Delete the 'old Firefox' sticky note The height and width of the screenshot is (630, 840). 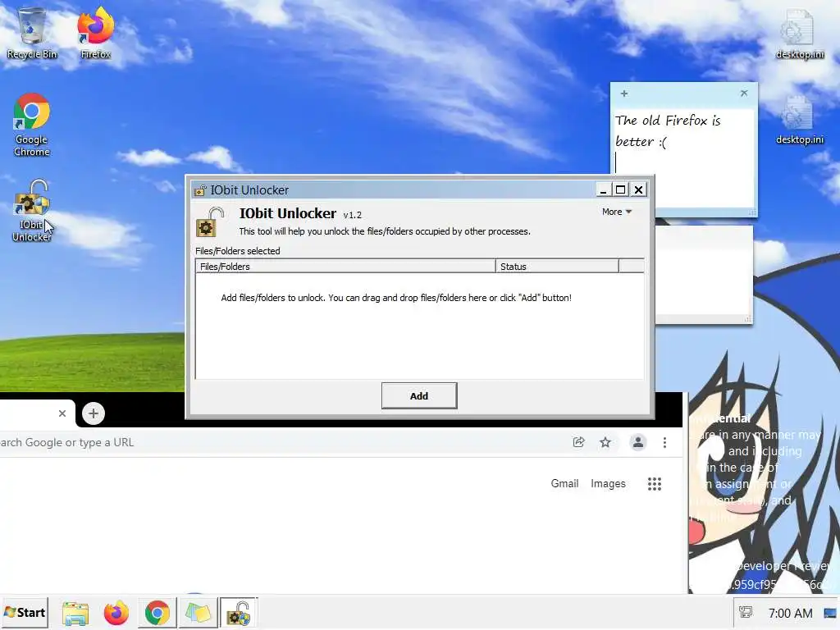[744, 94]
